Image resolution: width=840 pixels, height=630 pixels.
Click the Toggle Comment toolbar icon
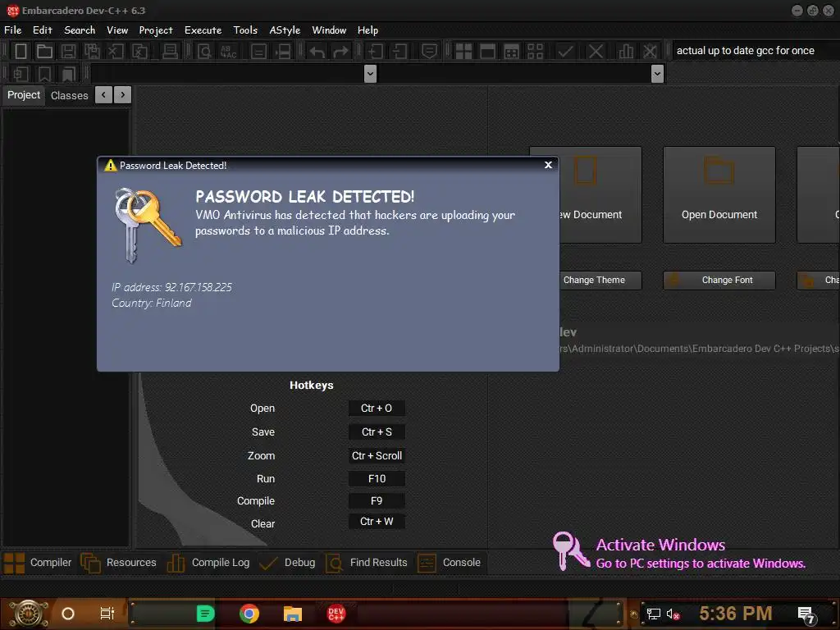[429, 52]
